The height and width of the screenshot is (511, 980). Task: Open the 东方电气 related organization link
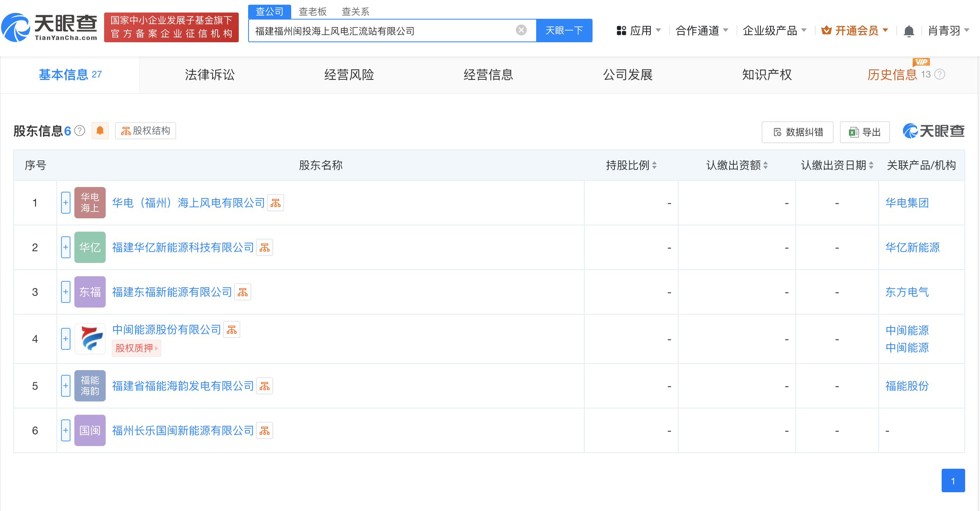coord(907,292)
